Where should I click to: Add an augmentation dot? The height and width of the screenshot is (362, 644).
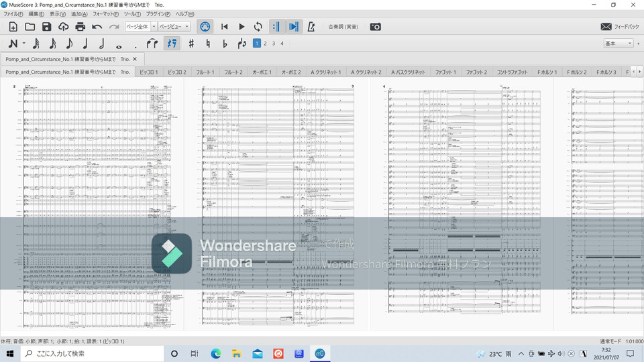[x=136, y=46]
